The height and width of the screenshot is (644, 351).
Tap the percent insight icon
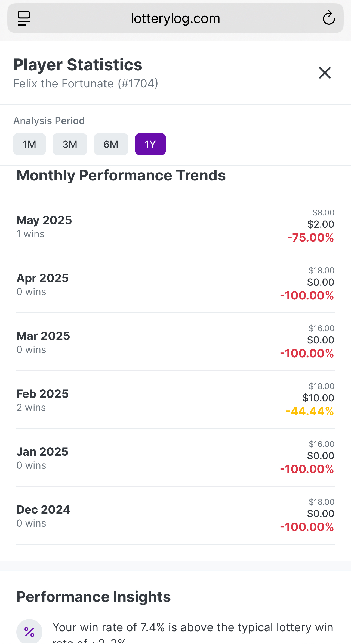[x=29, y=632]
